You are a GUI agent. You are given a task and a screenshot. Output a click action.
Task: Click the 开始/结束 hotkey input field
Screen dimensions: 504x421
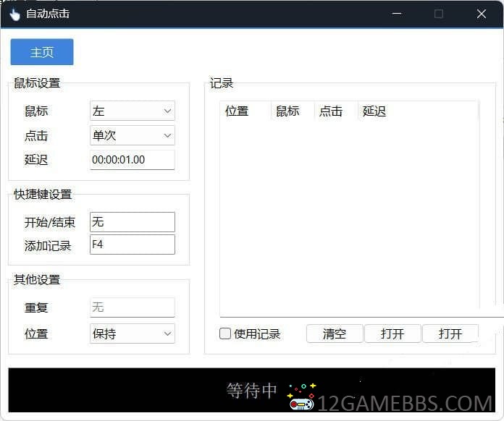click(132, 222)
